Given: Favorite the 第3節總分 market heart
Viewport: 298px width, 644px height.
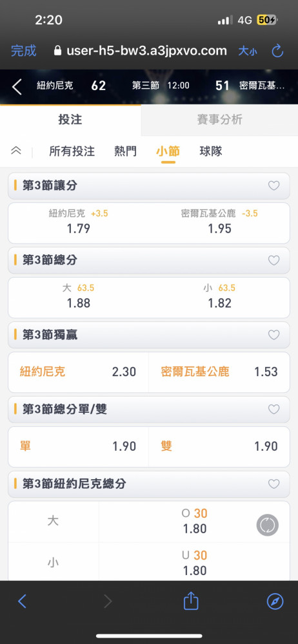Looking at the screenshot, I should (x=273, y=260).
